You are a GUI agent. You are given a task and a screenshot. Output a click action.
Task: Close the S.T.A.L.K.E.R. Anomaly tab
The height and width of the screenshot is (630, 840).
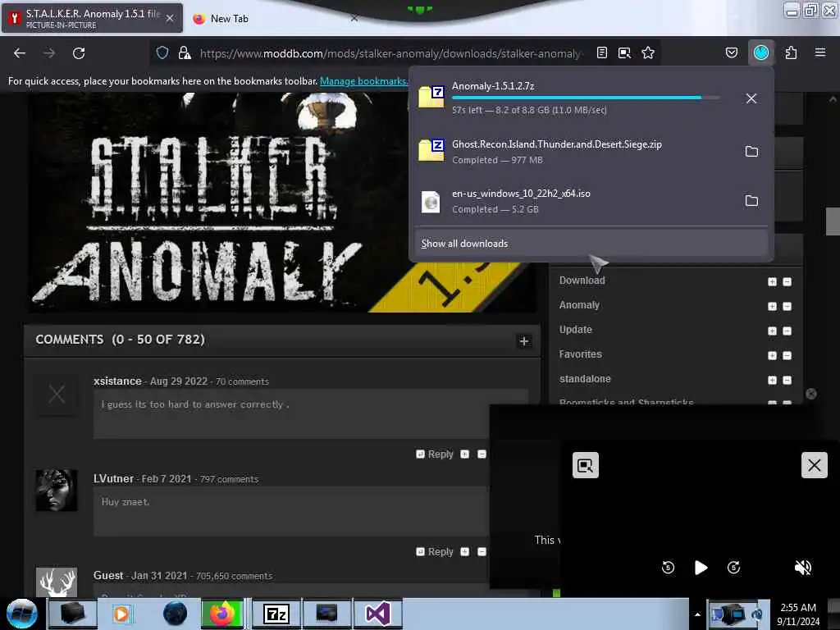tap(170, 18)
